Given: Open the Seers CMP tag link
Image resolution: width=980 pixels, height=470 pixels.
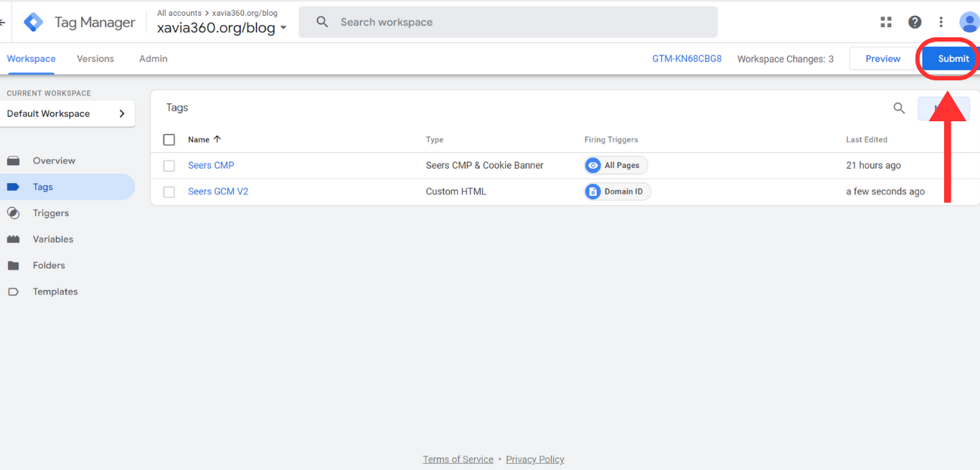Looking at the screenshot, I should [x=211, y=165].
